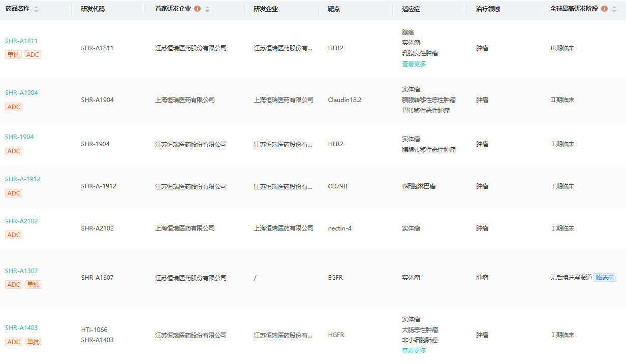Screen dimensions: 626x364
Task: Open drug SHR-A1811 link
Action: (21, 41)
